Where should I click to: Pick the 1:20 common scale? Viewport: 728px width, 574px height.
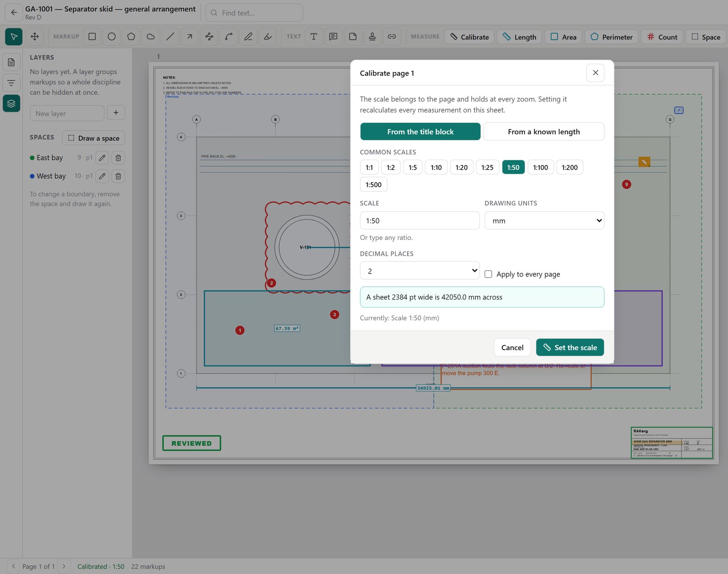(461, 168)
